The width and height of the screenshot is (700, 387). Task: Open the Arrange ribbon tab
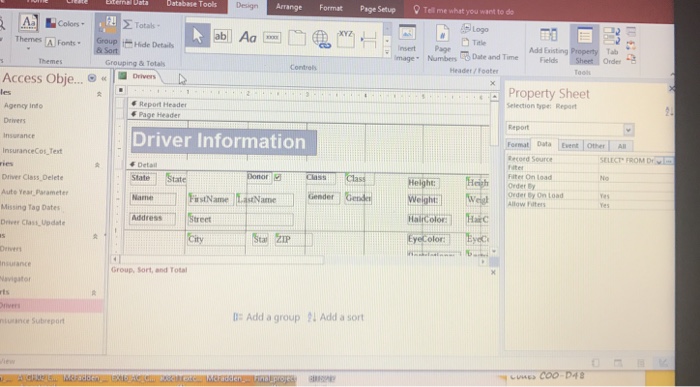(288, 8)
